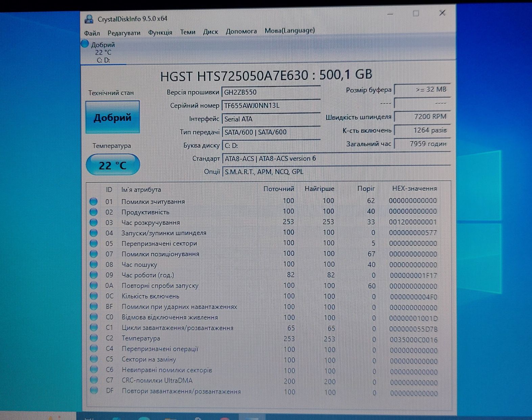Click status dot for attribute 01 Помилки зчитування
Image resolution: width=532 pixels, height=420 pixels.
94,201
